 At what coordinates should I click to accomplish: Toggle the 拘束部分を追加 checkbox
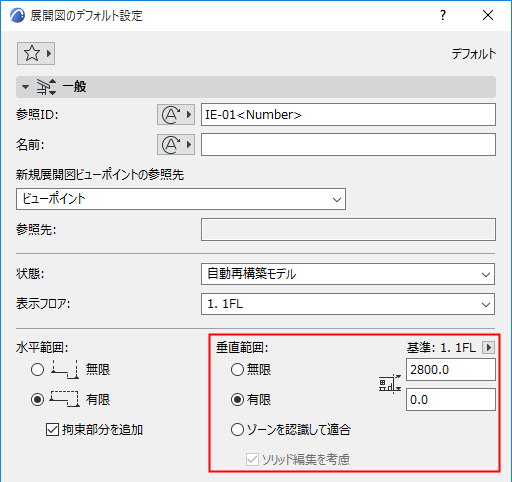pos(52,430)
